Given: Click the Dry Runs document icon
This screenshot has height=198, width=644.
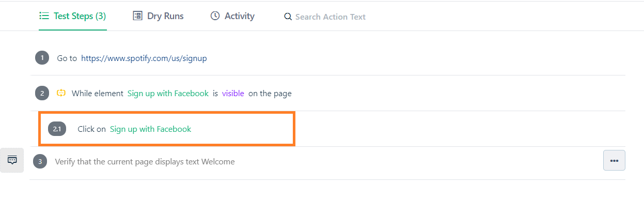Looking at the screenshot, I should pyautogui.click(x=137, y=16).
